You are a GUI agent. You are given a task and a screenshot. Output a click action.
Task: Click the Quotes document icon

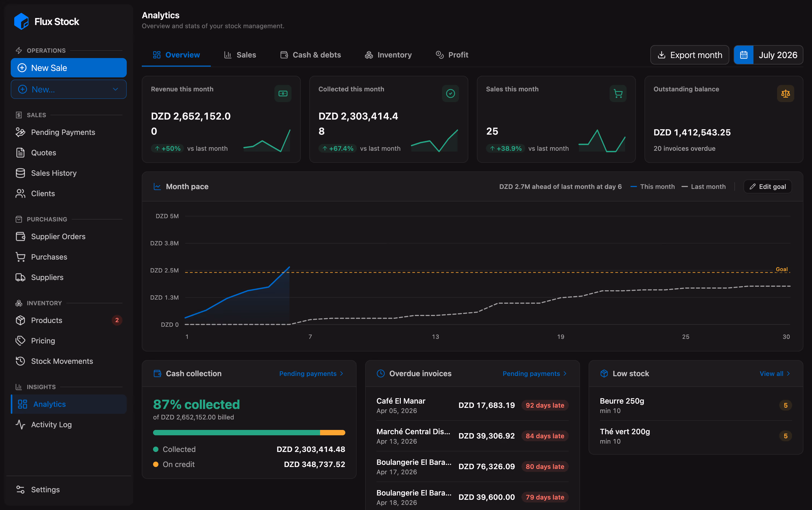click(x=21, y=152)
